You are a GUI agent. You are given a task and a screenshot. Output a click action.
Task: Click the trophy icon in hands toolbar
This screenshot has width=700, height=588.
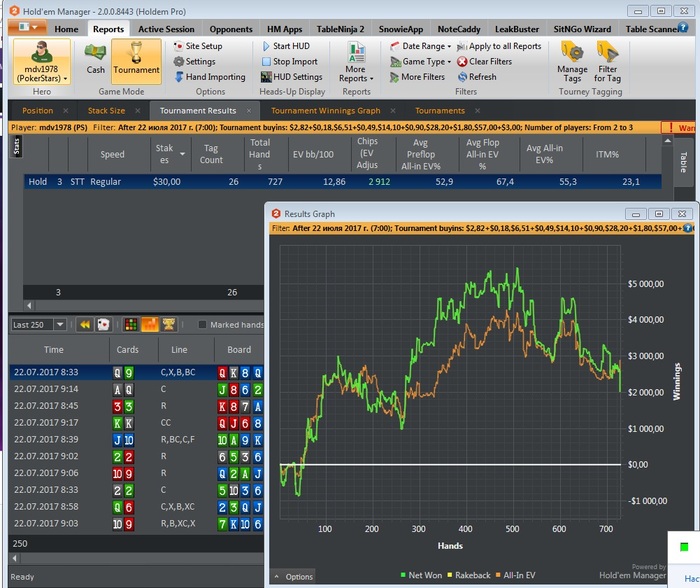click(x=168, y=325)
